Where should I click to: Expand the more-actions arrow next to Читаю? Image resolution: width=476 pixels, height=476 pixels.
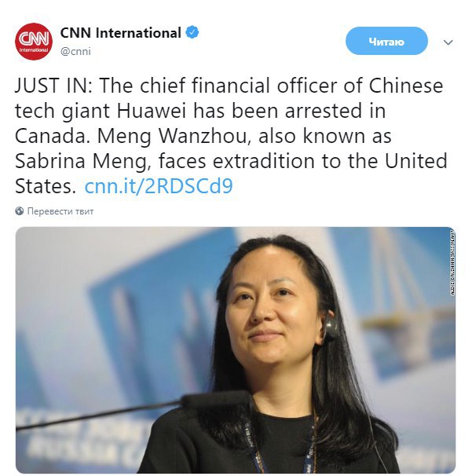click(448, 42)
